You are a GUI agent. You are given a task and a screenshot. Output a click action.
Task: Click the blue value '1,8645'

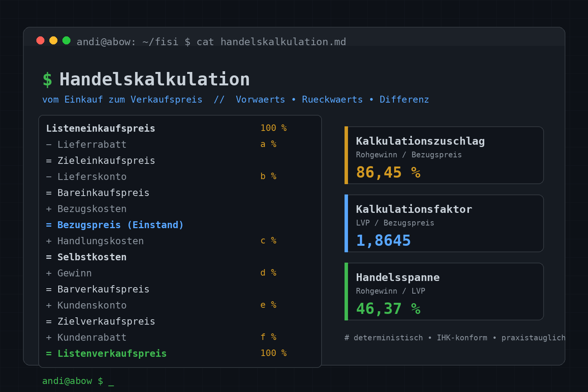(x=383, y=240)
